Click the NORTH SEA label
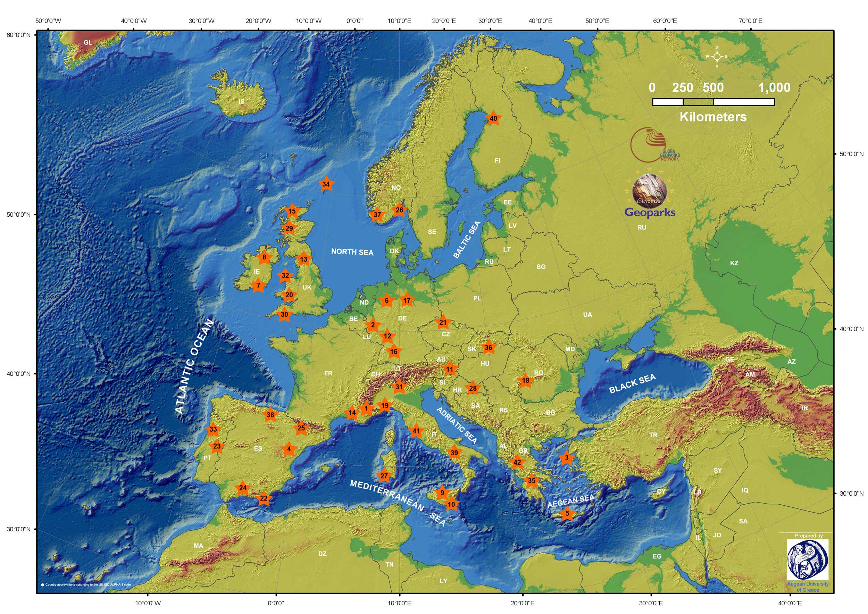Image resolution: width=868 pixels, height=614 pixels. (352, 252)
